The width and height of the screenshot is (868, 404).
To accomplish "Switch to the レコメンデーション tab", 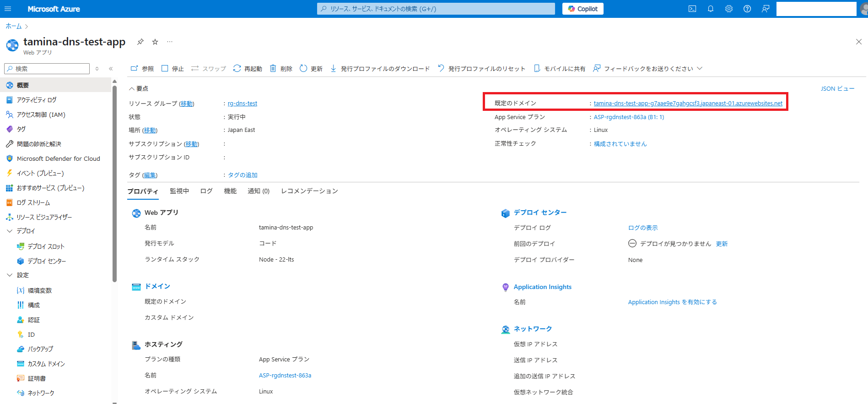I will pyautogui.click(x=309, y=191).
